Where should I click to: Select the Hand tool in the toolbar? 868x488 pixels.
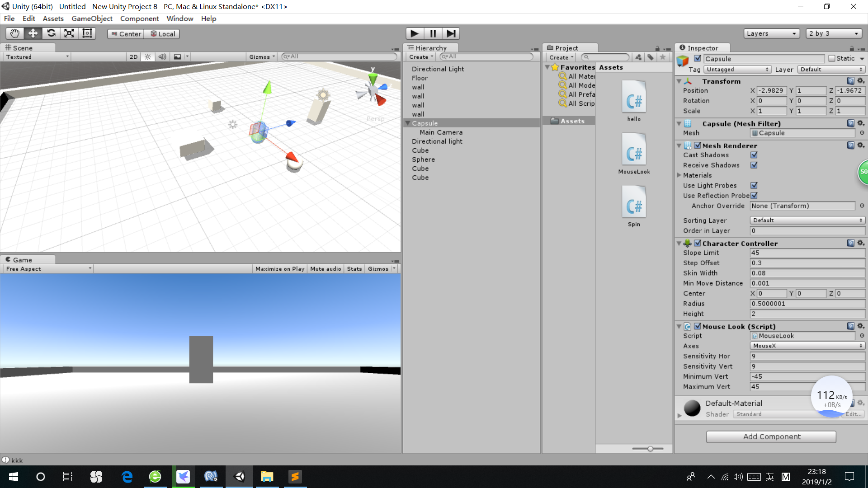[14, 33]
